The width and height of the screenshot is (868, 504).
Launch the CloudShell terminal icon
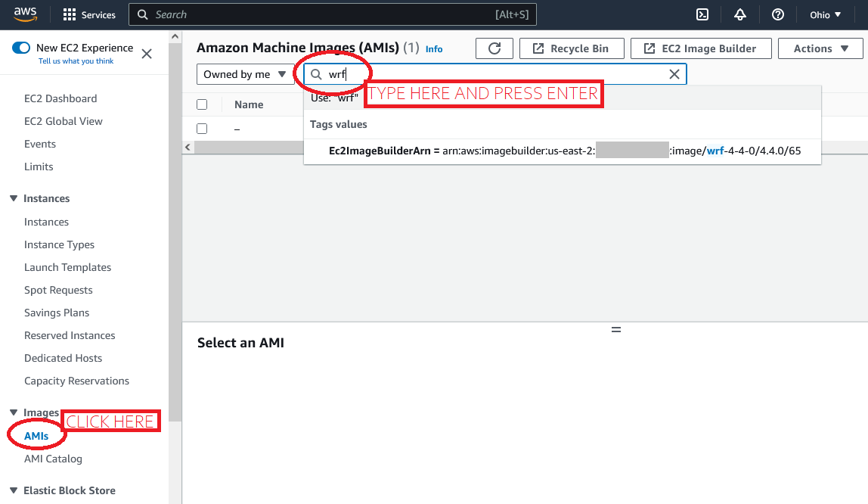tap(702, 15)
